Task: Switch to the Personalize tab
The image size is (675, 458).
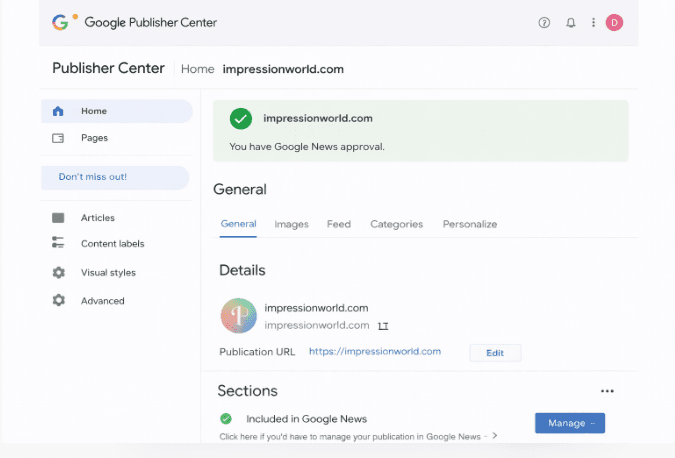Action: tap(470, 224)
